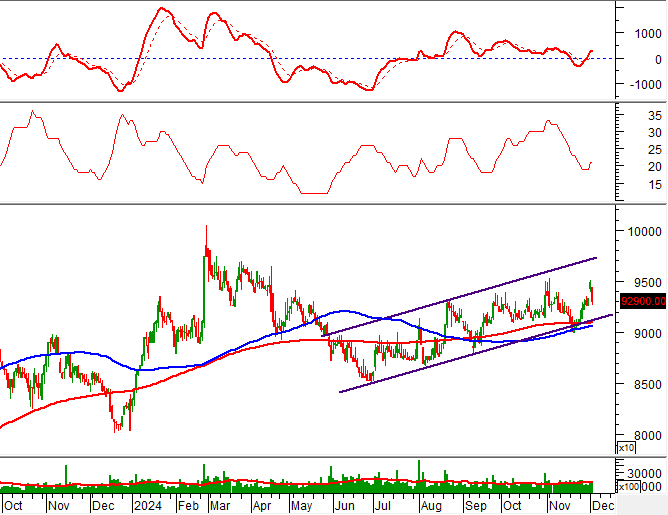
Task: Click the x10 price scale multiplier
Action: click(x=628, y=448)
